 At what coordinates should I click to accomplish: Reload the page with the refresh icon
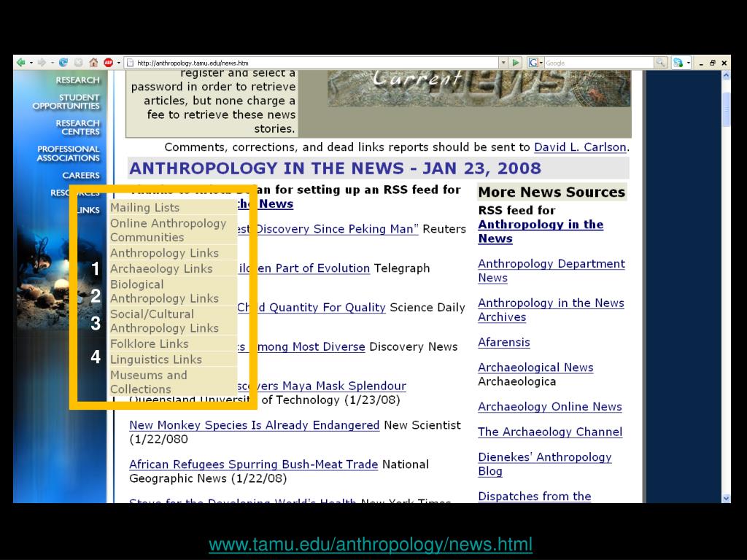pos(63,63)
